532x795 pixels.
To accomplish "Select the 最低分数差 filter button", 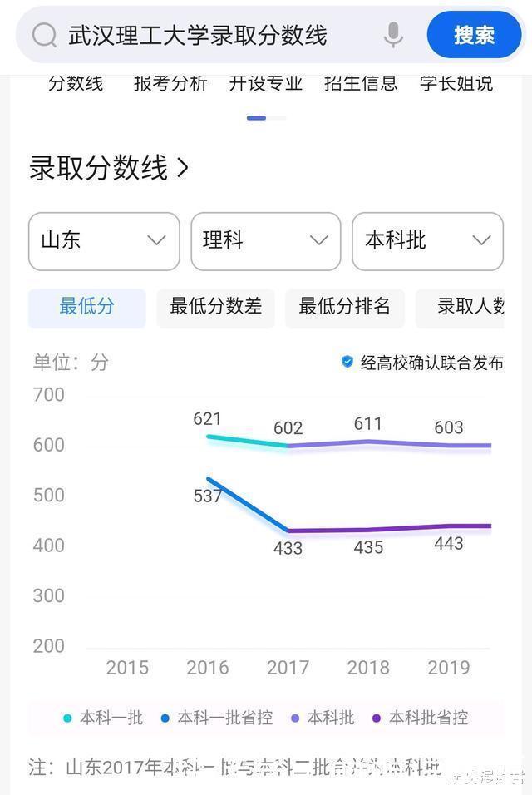I will (215, 308).
